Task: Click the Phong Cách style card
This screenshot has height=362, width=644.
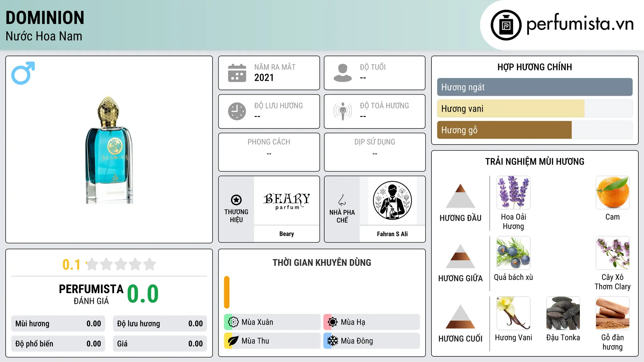Action: (269, 152)
